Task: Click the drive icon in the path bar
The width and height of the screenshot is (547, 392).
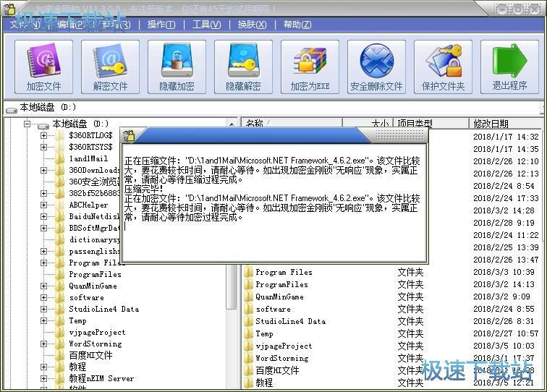Action: pyautogui.click(x=11, y=110)
